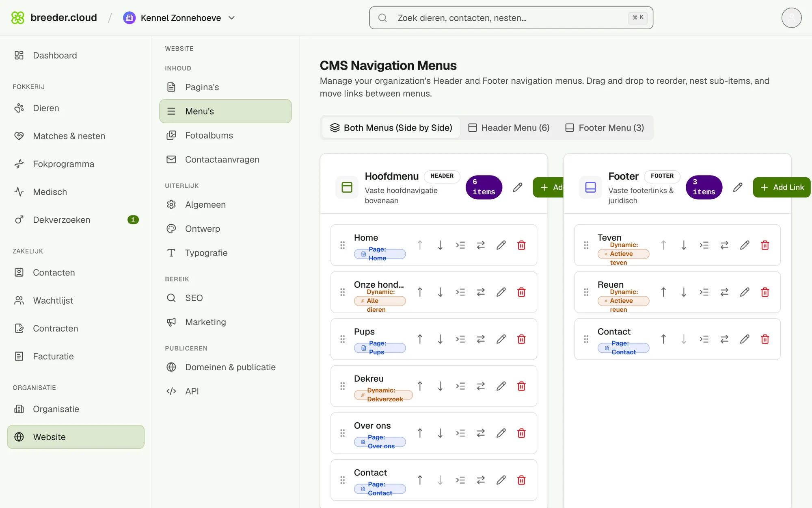The image size is (812, 508).
Task: Move Dekreu item down
Action: (x=440, y=386)
